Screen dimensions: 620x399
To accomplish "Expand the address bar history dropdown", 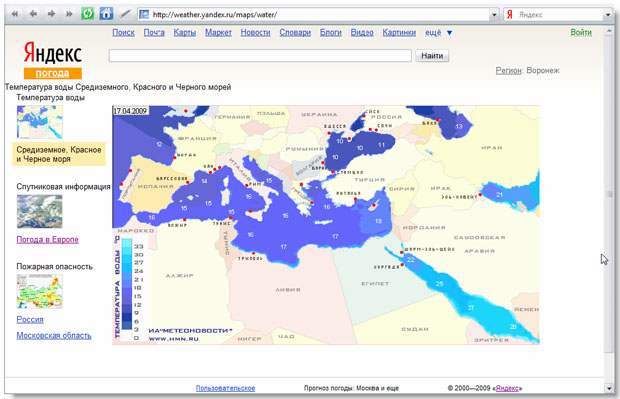I will click(494, 15).
